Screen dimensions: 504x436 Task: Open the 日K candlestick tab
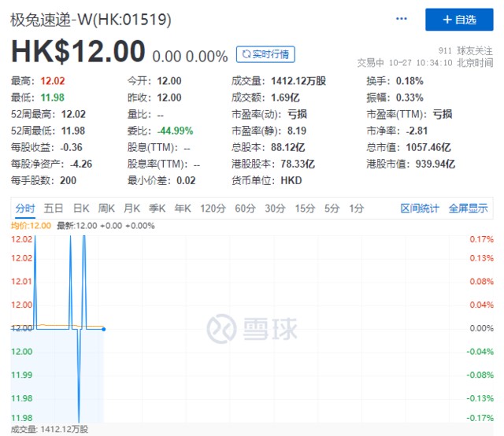(x=81, y=209)
